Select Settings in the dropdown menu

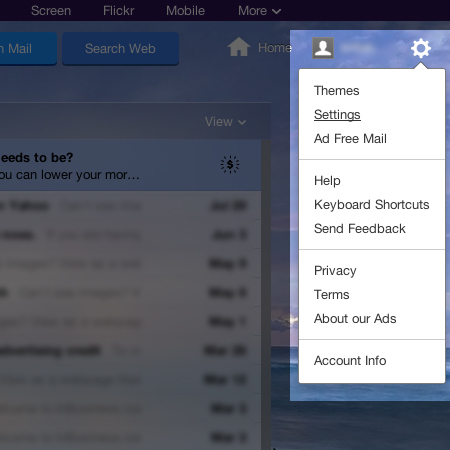pos(337,115)
